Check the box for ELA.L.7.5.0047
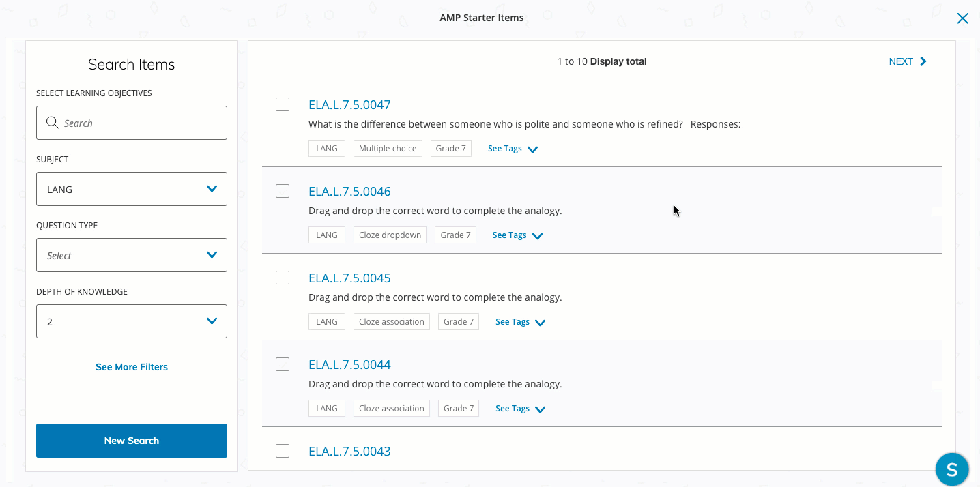The image size is (980, 487). click(x=283, y=104)
